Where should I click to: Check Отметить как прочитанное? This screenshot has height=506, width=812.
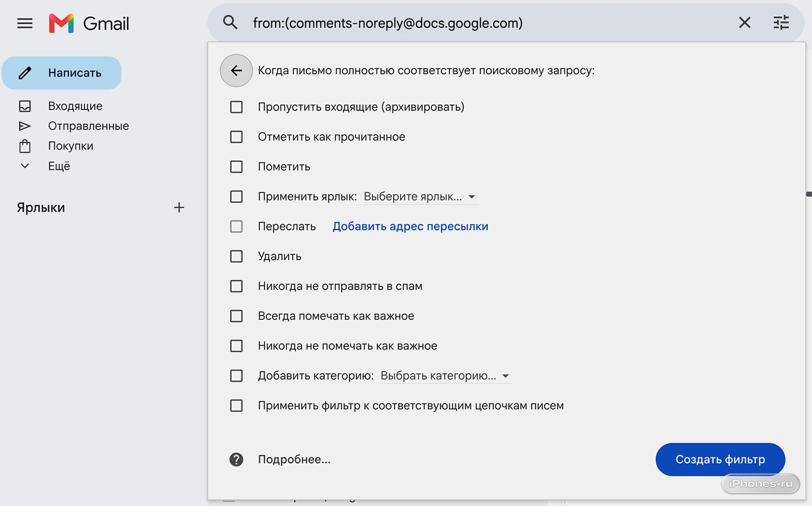pos(237,137)
